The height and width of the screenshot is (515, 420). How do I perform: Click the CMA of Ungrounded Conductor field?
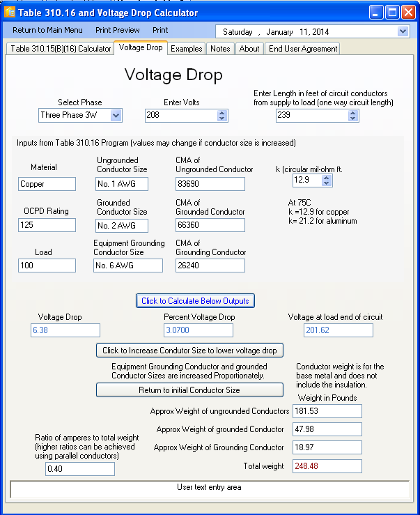pyautogui.click(x=210, y=184)
